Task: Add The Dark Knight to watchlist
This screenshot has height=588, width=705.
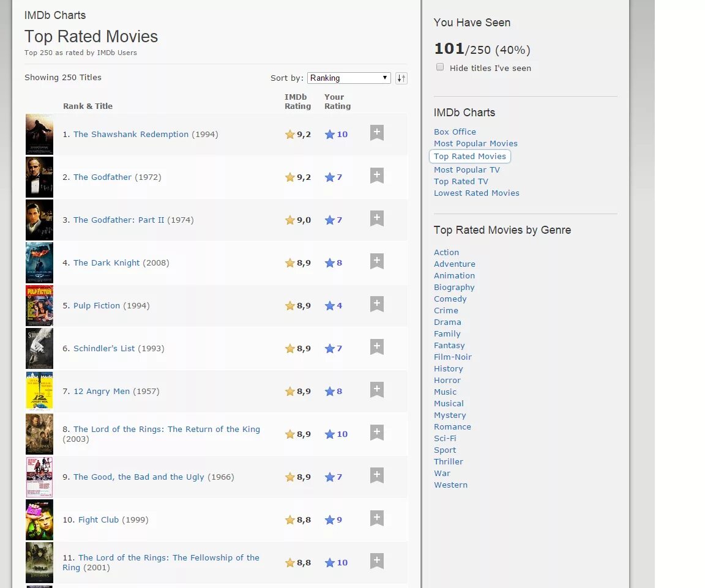Action: 377,261
